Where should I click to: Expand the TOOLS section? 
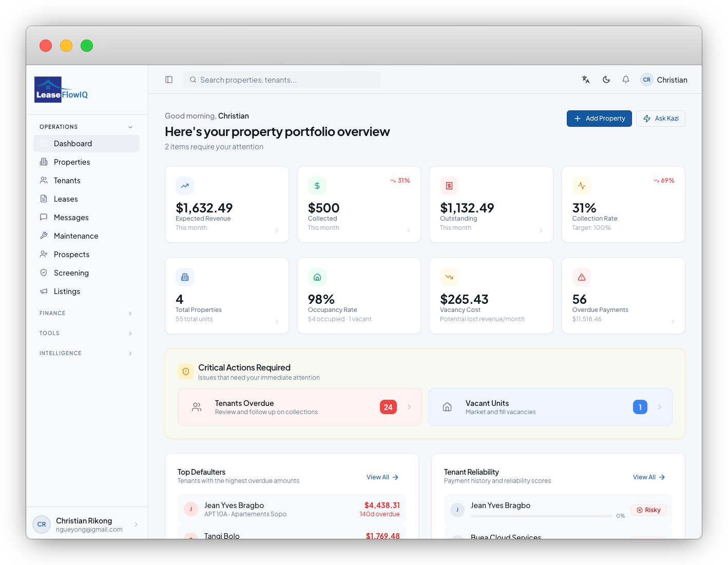click(x=86, y=333)
